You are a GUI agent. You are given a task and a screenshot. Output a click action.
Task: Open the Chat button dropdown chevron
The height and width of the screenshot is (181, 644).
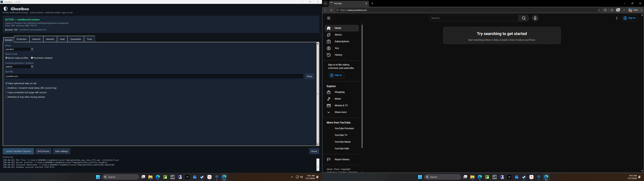coord(641,10)
